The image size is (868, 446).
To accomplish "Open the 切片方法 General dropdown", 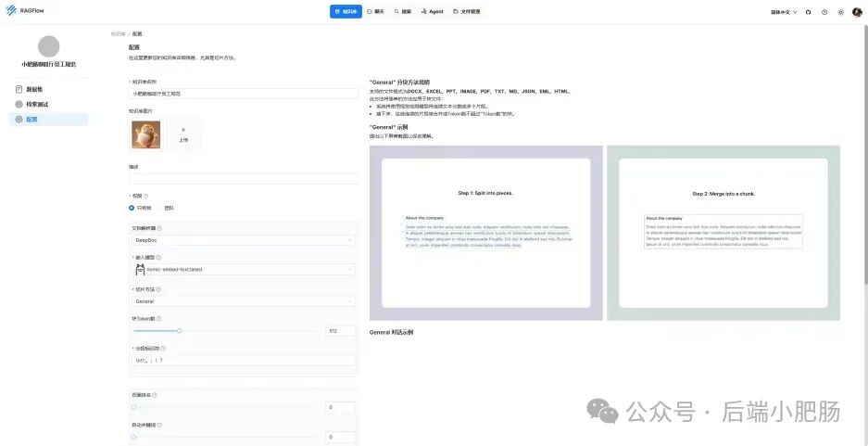I will click(x=244, y=301).
